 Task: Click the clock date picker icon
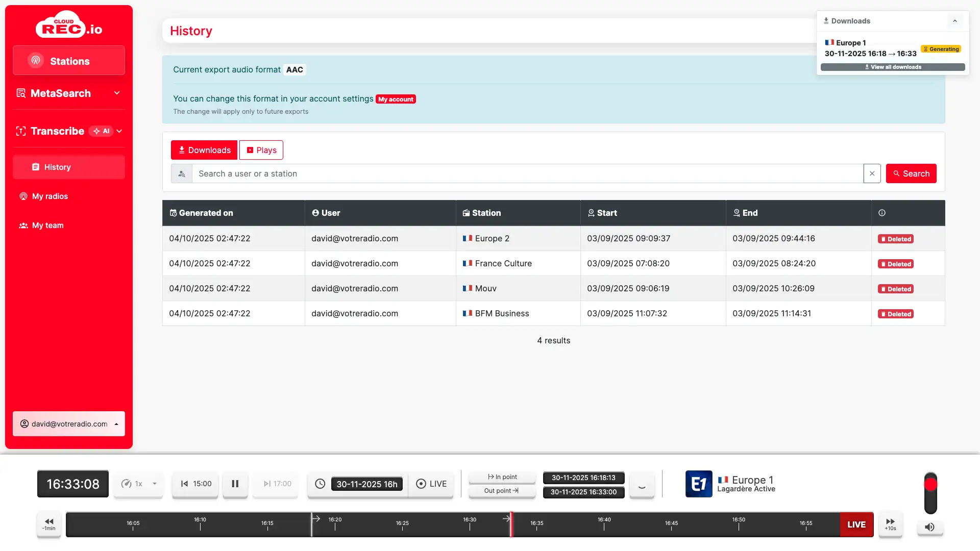tap(320, 484)
